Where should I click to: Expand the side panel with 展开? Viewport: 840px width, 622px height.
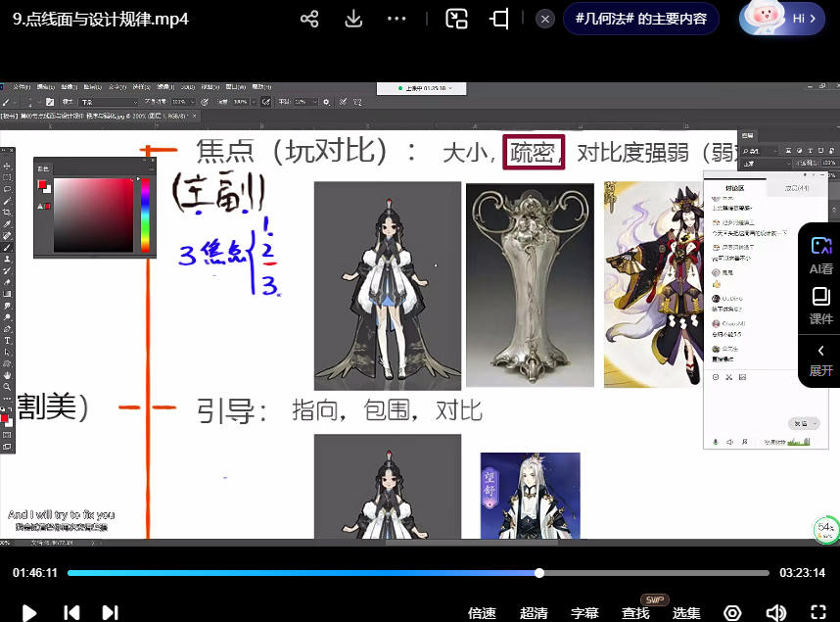tap(820, 359)
